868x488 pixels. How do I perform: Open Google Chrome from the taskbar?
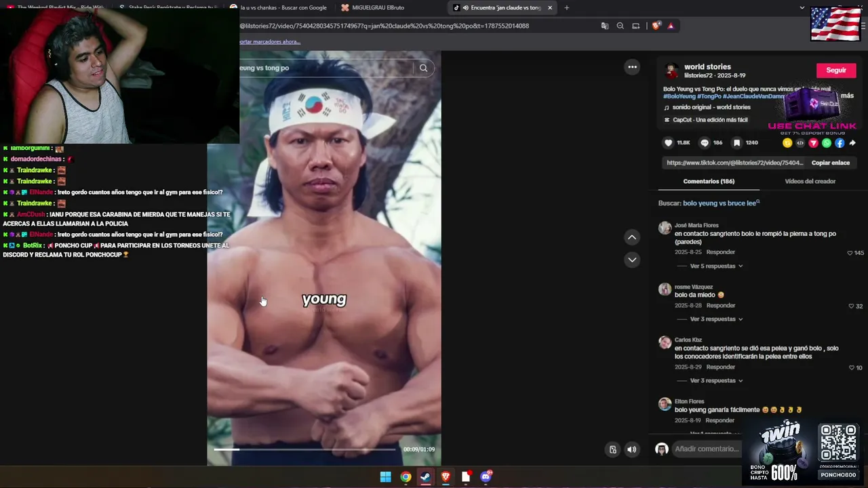(x=406, y=477)
